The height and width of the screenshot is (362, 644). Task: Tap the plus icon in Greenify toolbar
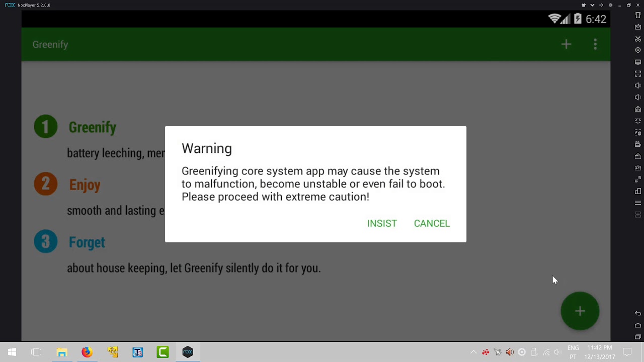[566, 44]
